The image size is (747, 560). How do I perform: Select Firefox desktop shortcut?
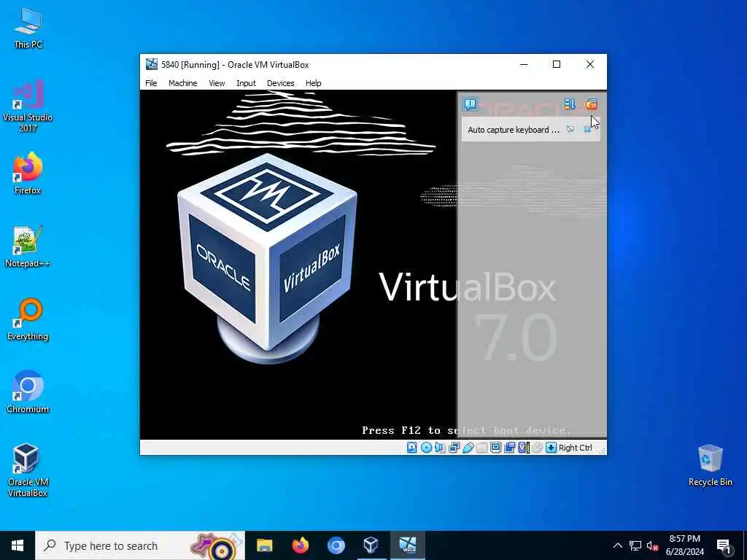click(x=28, y=174)
